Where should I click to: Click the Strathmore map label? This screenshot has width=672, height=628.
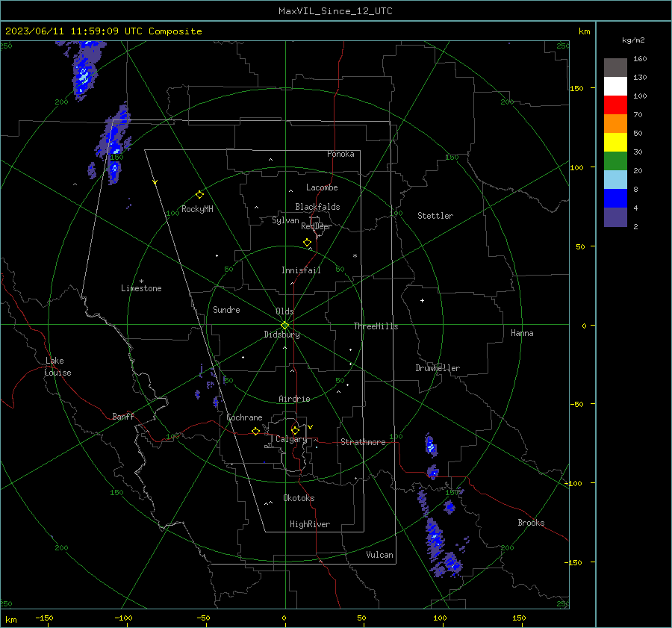363,442
